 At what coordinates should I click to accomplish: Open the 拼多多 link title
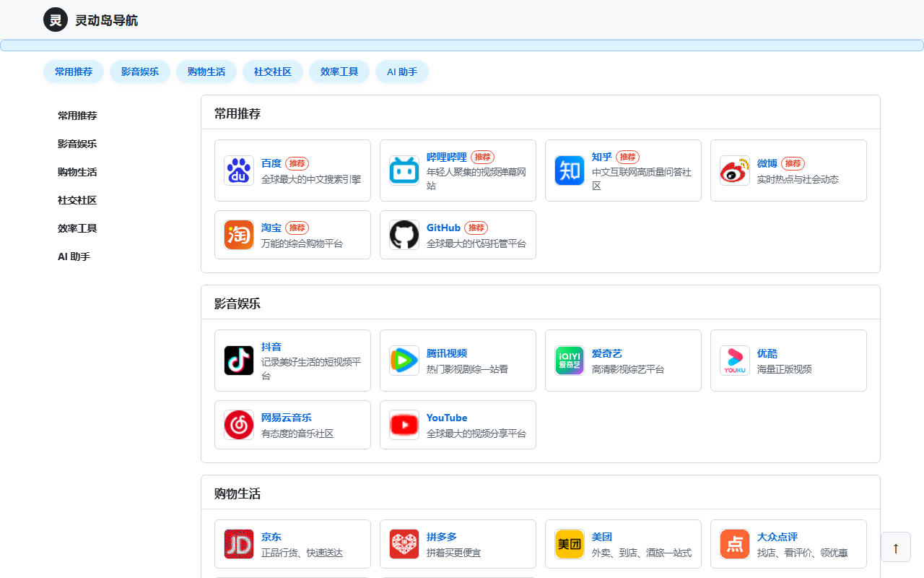coord(442,537)
